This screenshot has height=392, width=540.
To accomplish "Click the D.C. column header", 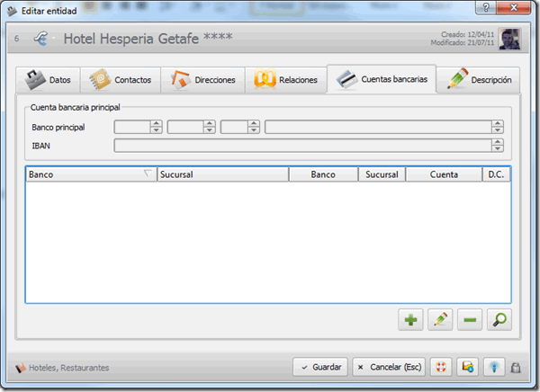I will [x=496, y=174].
